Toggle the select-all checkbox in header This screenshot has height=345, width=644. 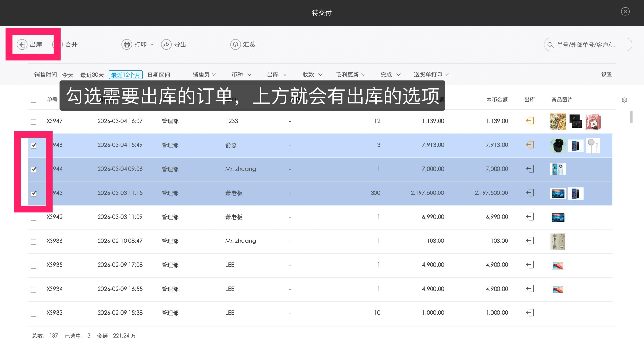coord(33,100)
